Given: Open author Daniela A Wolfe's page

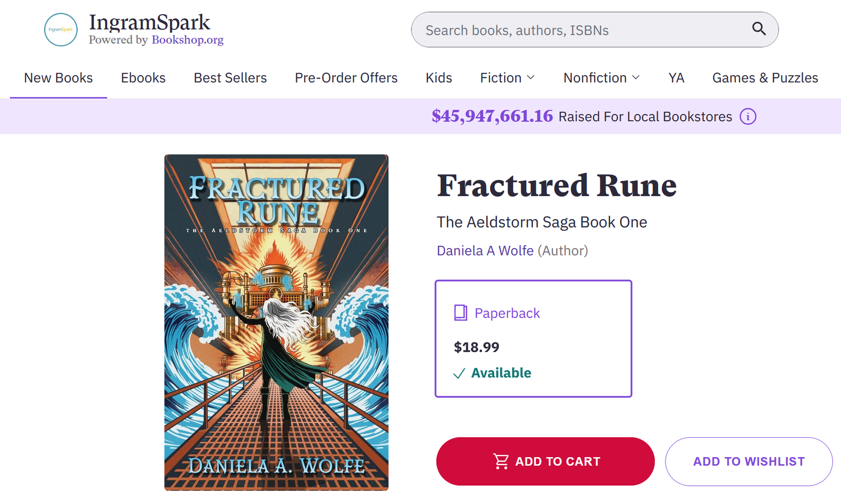Looking at the screenshot, I should coord(485,251).
